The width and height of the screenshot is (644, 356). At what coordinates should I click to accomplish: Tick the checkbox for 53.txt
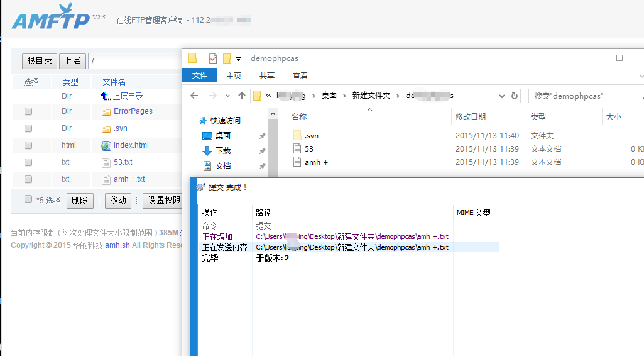click(x=28, y=162)
